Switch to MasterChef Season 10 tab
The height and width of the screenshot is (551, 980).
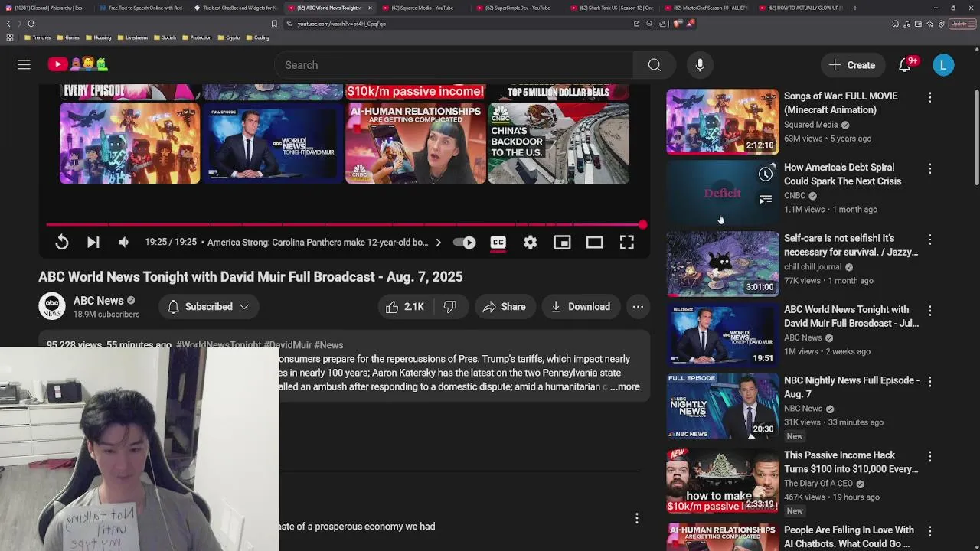(706, 8)
